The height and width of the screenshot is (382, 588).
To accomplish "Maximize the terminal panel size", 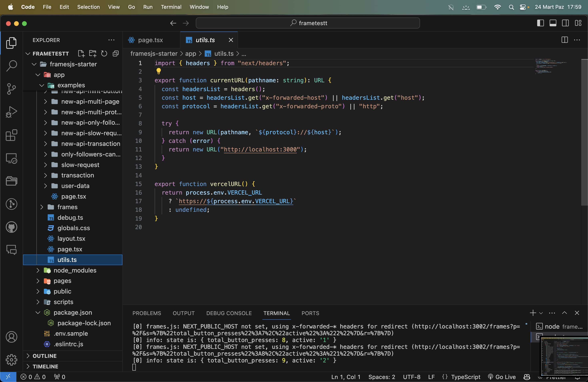I will pyautogui.click(x=565, y=313).
